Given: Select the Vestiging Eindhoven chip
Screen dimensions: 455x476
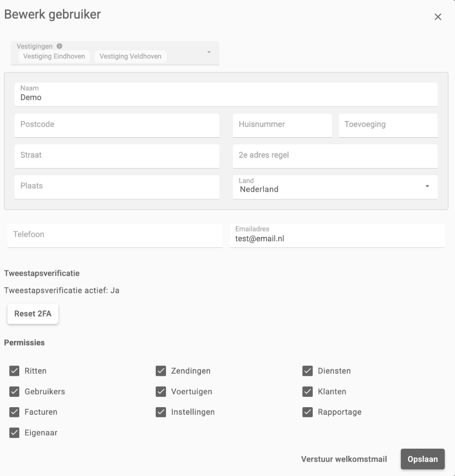Looking at the screenshot, I should tap(54, 56).
